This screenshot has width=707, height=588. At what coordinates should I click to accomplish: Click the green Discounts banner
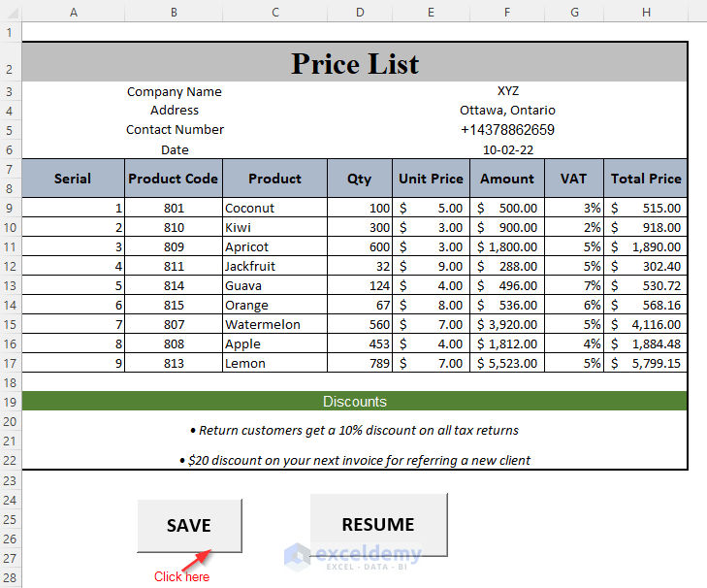(x=354, y=401)
